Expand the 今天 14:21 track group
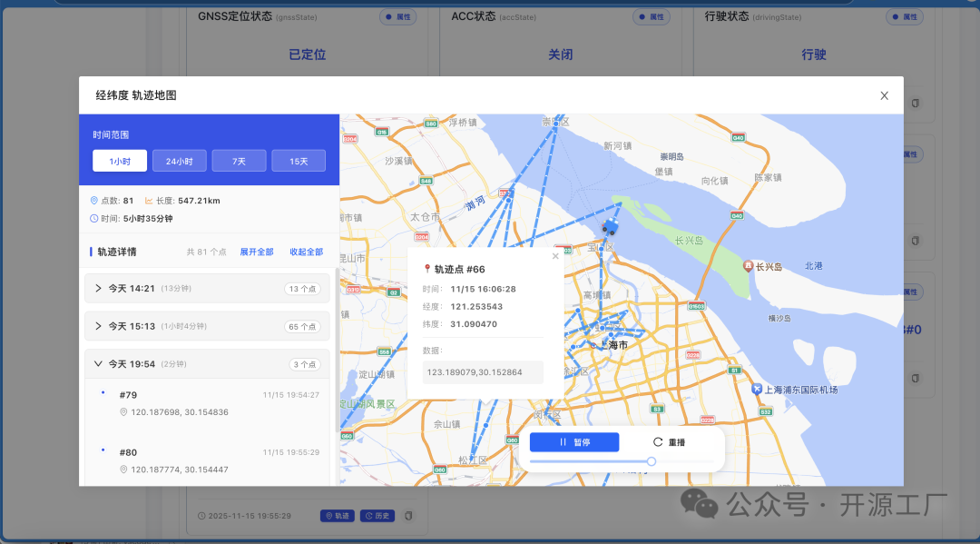 tap(98, 287)
